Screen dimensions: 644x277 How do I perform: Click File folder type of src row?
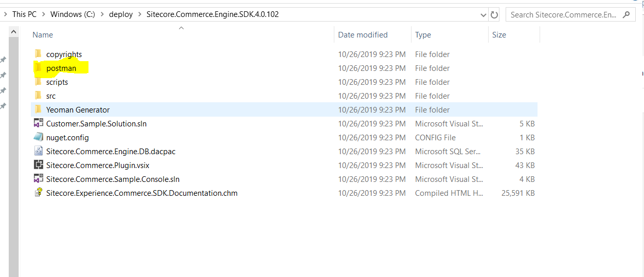[432, 96]
